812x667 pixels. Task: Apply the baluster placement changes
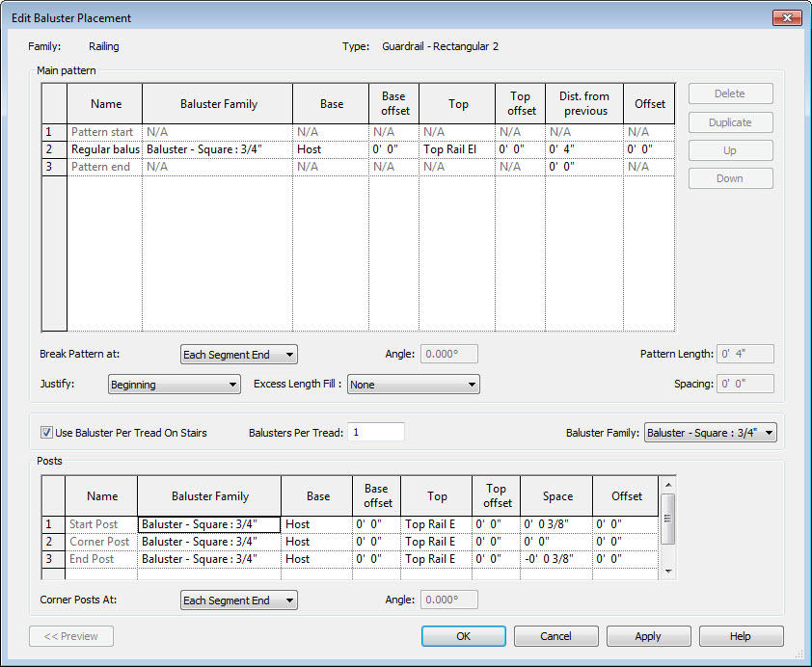point(648,636)
